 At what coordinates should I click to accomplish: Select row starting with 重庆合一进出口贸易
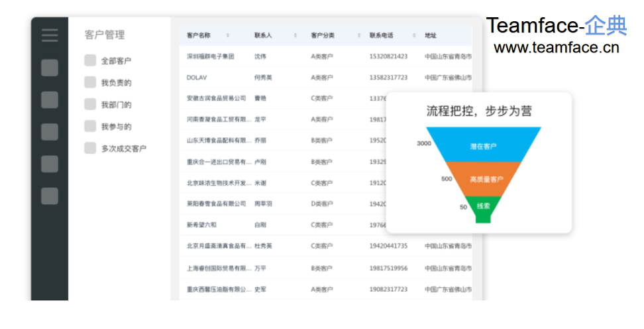coord(325,162)
